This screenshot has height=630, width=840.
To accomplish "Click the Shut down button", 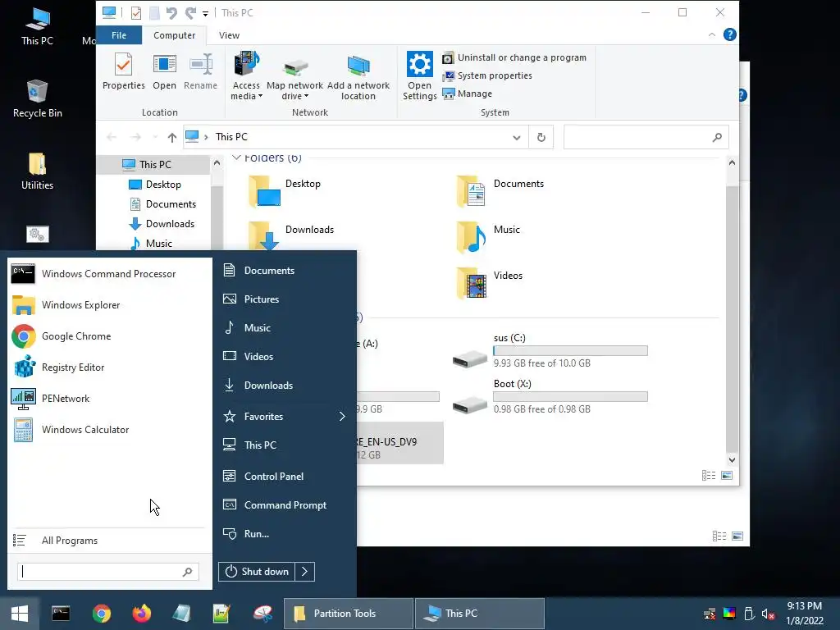I will [x=257, y=572].
